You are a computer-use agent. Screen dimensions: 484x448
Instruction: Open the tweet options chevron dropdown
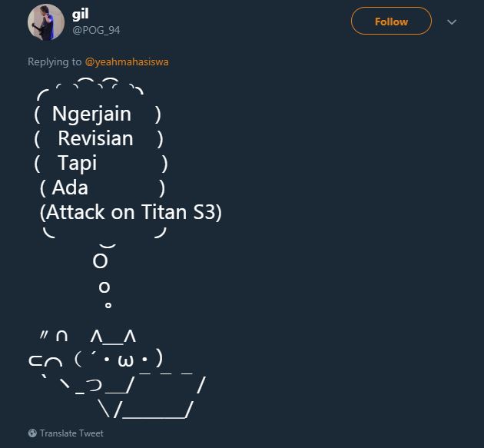click(452, 22)
